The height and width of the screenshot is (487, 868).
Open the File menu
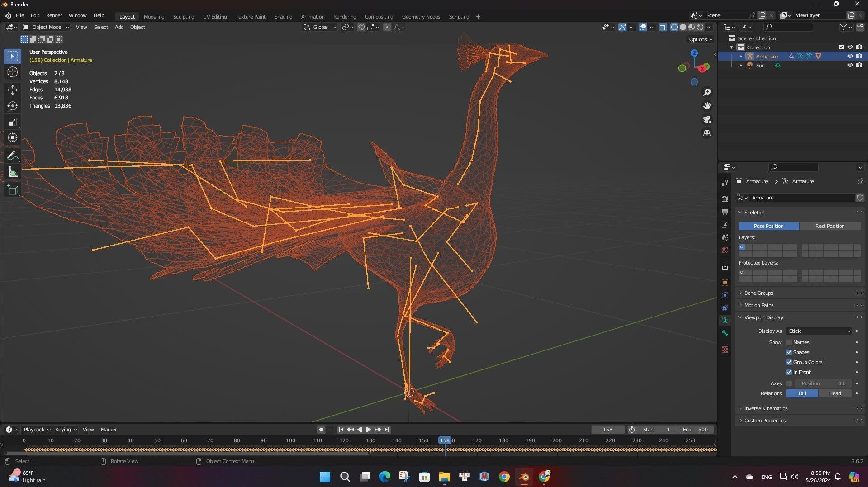pyautogui.click(x=20, y=15)
